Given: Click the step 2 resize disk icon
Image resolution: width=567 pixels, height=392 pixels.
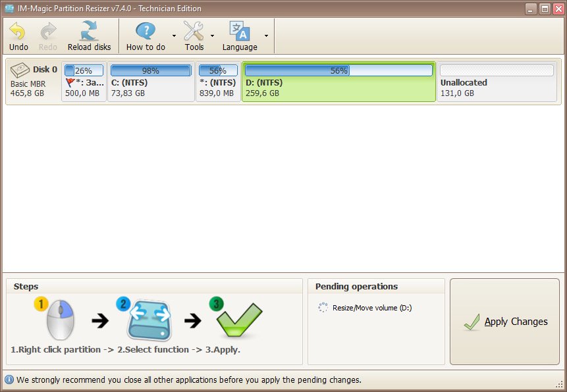Looking at the screenshot, I should (x=149, y=319).
